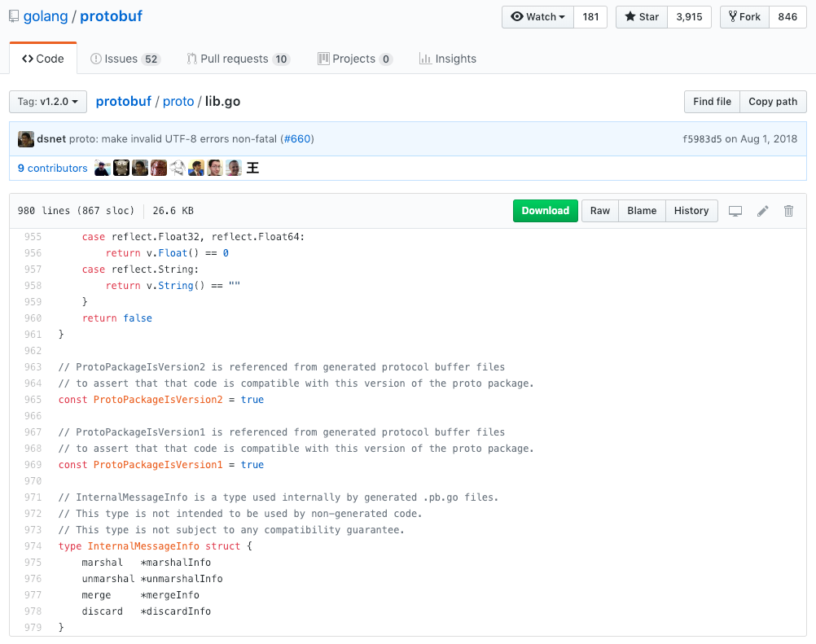Star the repository

642,16
